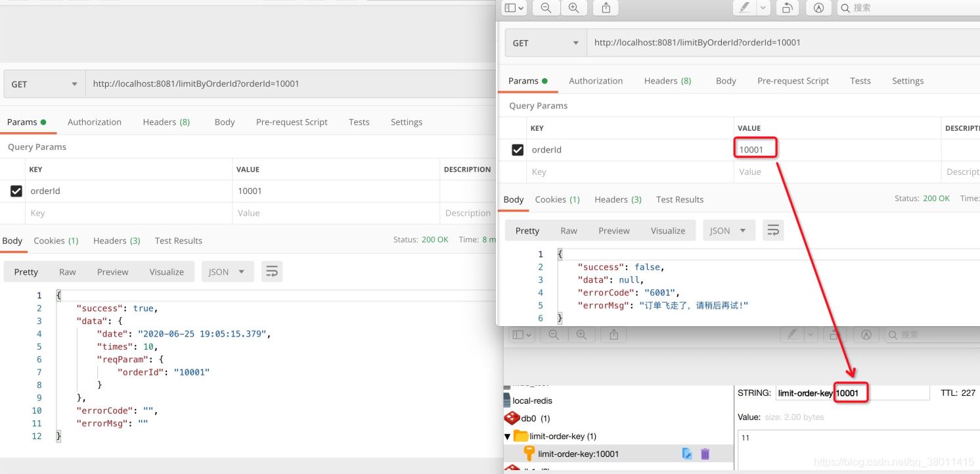Open sidebar view chevron in top Preview toolbar
Screen dimensions: 980x474
coord(522,8)
